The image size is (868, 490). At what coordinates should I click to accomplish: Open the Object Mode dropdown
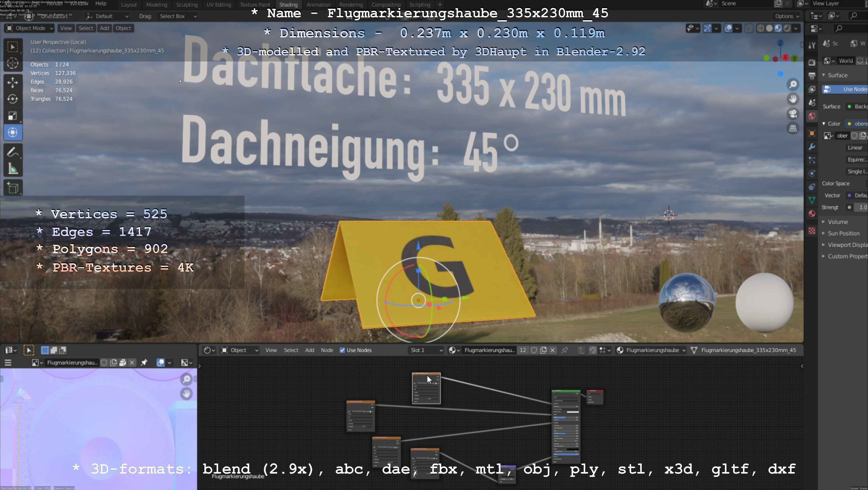[x=30, y=28]
